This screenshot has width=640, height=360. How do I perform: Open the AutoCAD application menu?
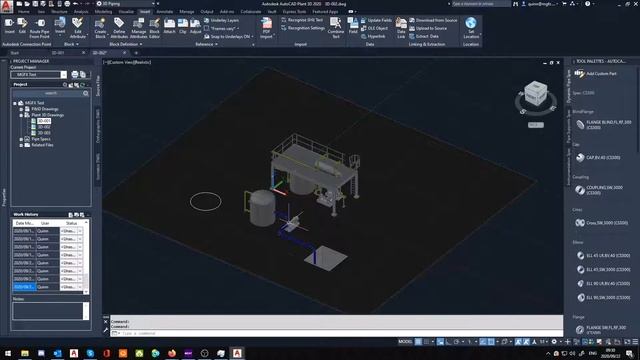(x=7, y=6)
